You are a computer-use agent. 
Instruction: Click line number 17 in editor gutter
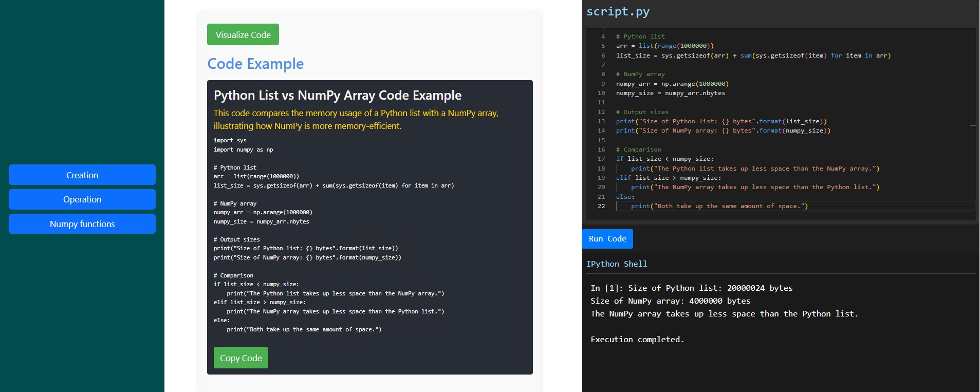pyautogui.click(x=601, y=159)
